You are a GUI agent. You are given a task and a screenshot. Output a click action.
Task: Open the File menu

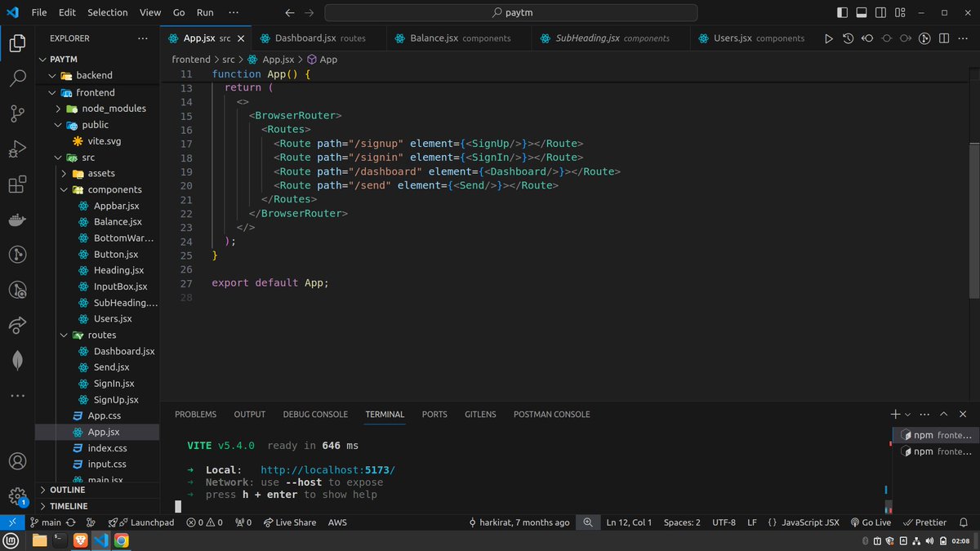coord(39,12)
